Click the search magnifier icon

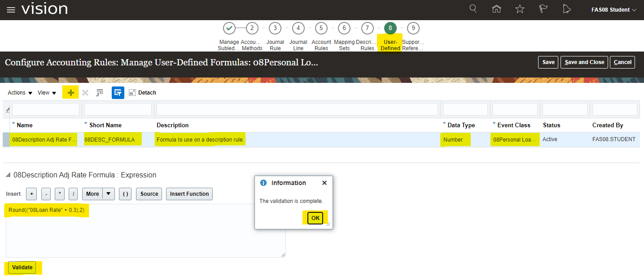[473, 9]
